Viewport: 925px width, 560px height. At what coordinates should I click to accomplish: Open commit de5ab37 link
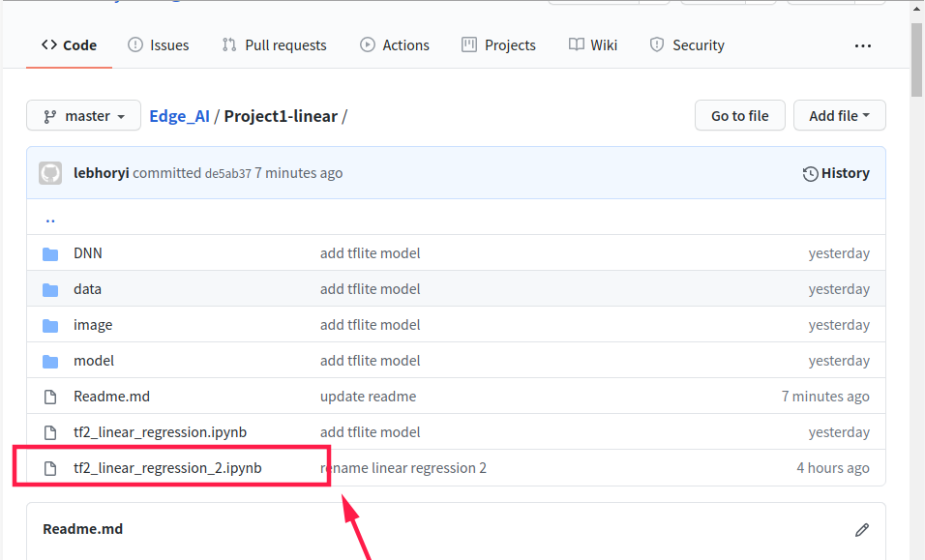(227, 173)
